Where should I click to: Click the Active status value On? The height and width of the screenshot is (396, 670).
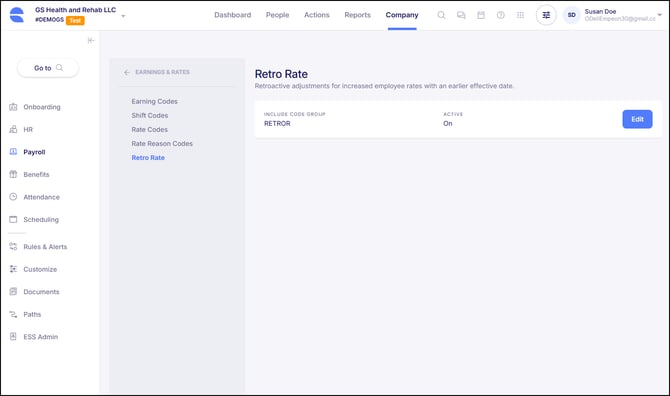click(448, 123)
